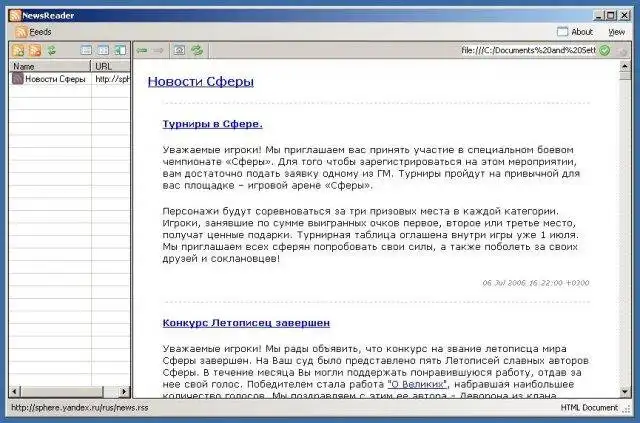The width and height of the screenshot is (640, 423).
Task: Maximize the NewsReader window
Action: point(611,16)
